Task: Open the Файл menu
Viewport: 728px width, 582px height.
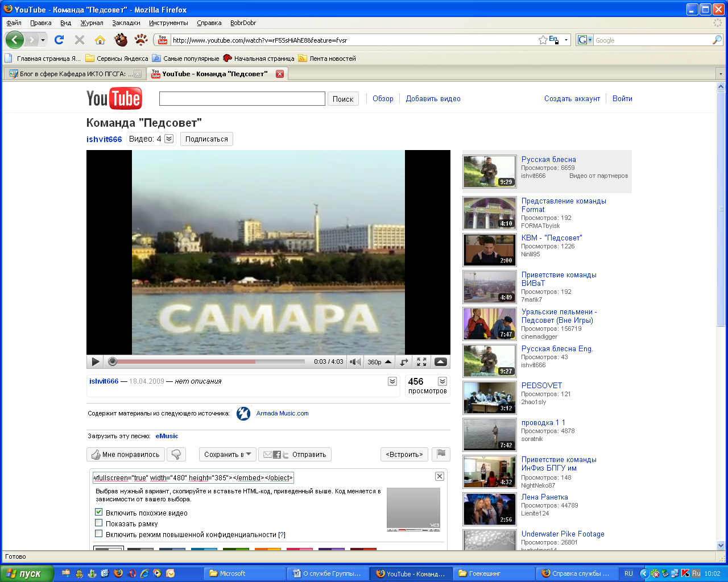Action: pyautogui.click(x=14, y=23)
